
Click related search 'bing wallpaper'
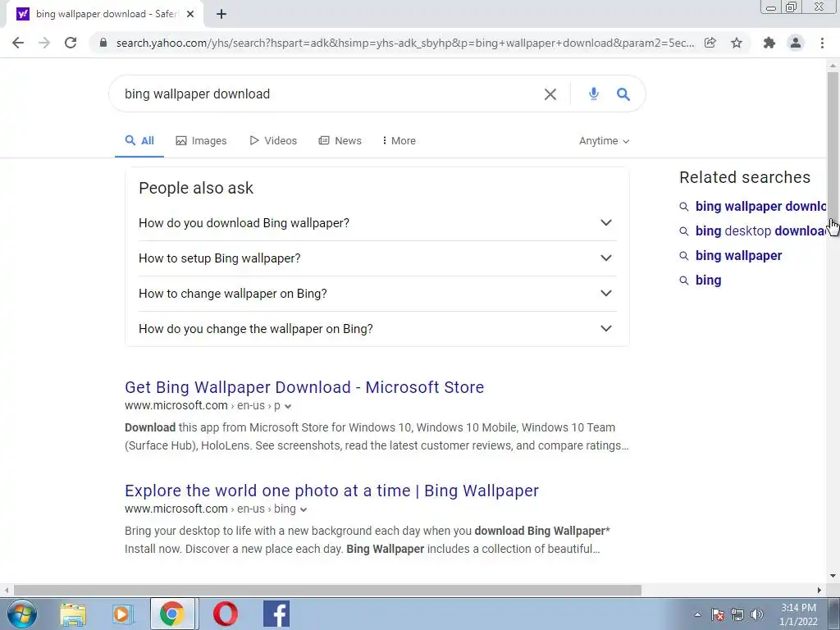(x=739, y=256)
